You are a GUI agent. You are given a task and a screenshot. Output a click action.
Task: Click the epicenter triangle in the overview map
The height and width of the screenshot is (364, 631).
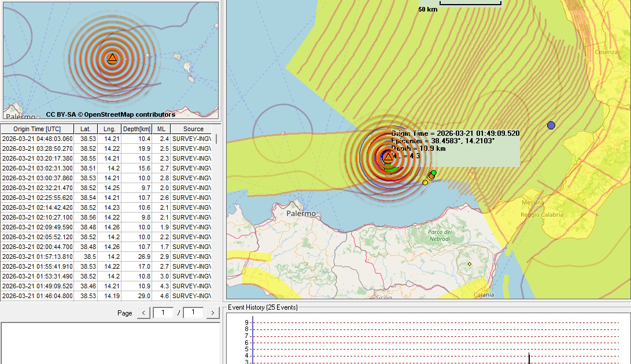click(112, 58)
